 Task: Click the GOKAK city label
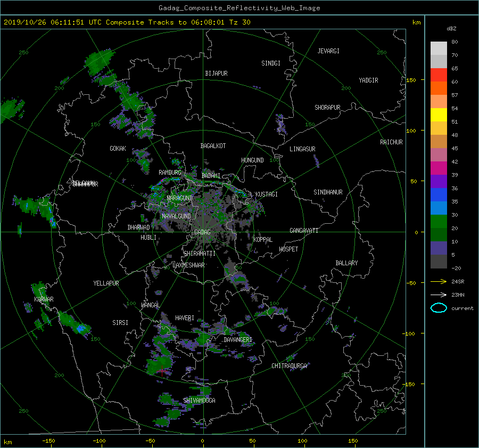point(118,148)
